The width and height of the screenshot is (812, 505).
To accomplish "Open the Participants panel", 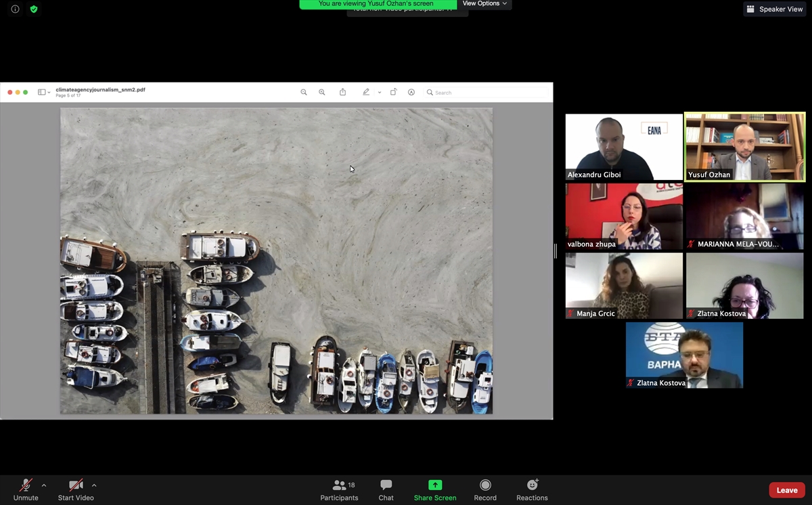I will pos(339,489).
